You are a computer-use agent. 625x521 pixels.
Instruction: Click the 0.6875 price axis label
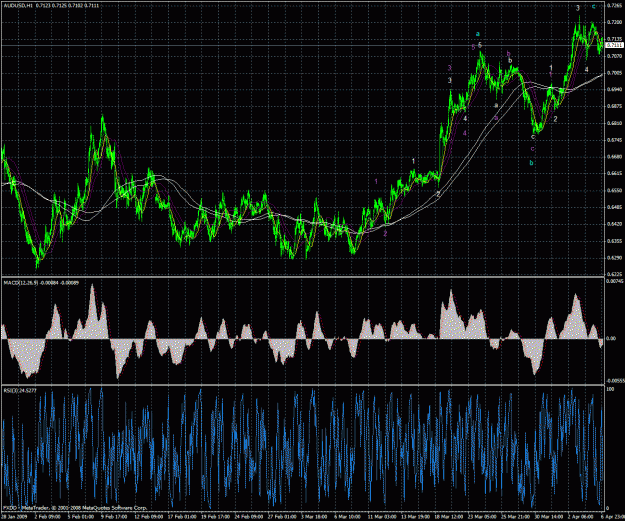tap(613, 106)
